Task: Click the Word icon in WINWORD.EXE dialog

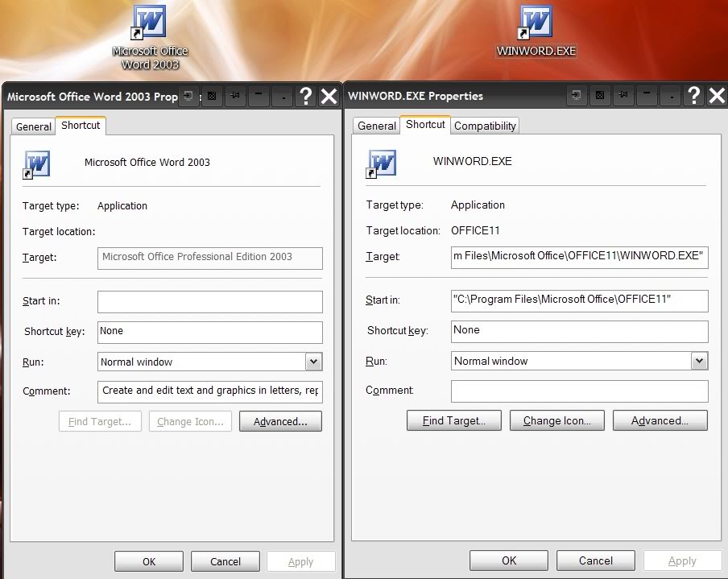Action: point(382,162)
